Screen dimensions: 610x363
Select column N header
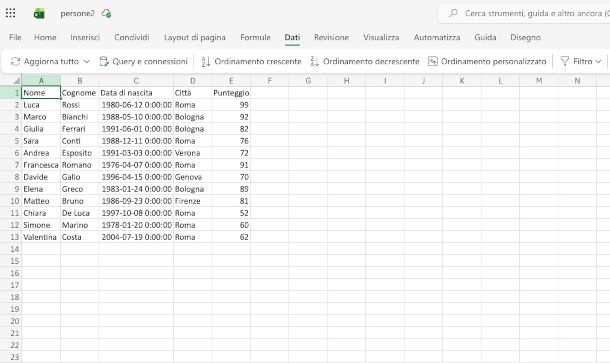coord(577,81)
